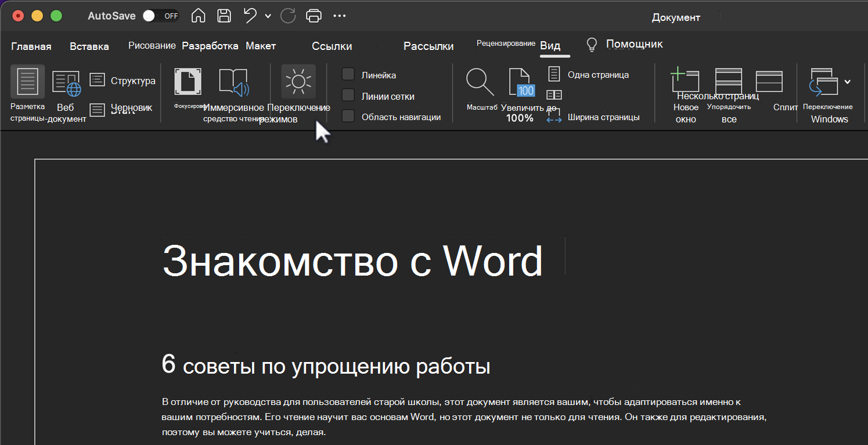Screen dimensions: 868x445
Task: Click the Документ window title text
Action: coord(676,17)
